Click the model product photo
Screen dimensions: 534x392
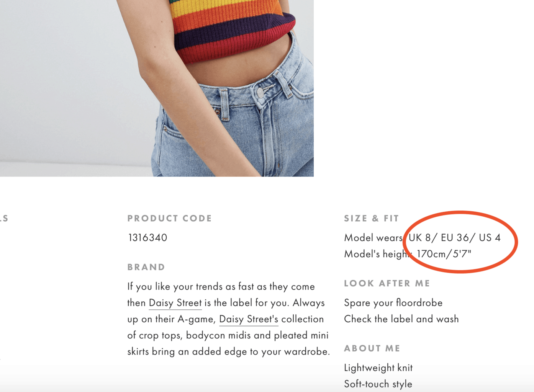[157, 88]
